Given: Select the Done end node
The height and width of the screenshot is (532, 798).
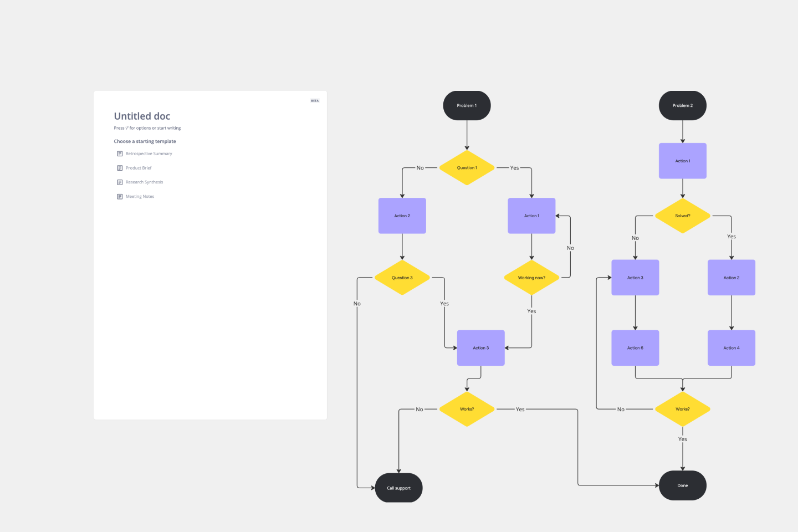Looking at the screenshot, I should click(682, 485).
